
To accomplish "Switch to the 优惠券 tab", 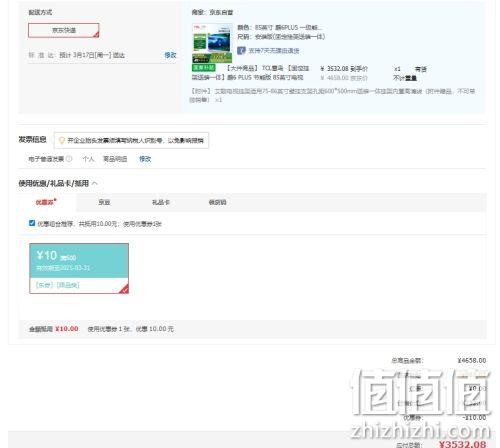I will 46,202.
